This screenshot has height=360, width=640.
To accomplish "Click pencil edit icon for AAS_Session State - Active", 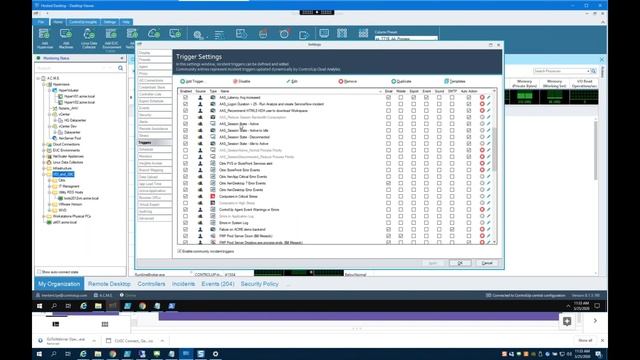I will (x=489, y=124).
